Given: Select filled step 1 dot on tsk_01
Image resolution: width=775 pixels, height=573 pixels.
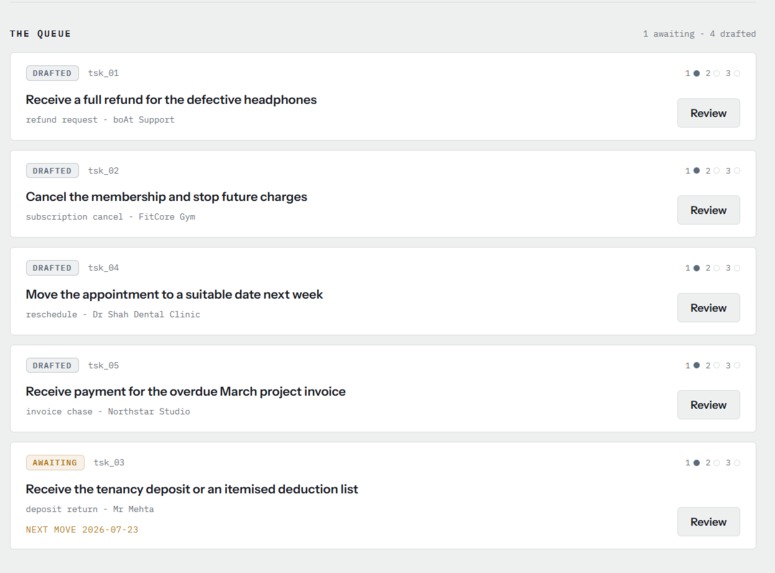Looking at the screenshot, I should (x=696, y=73).
